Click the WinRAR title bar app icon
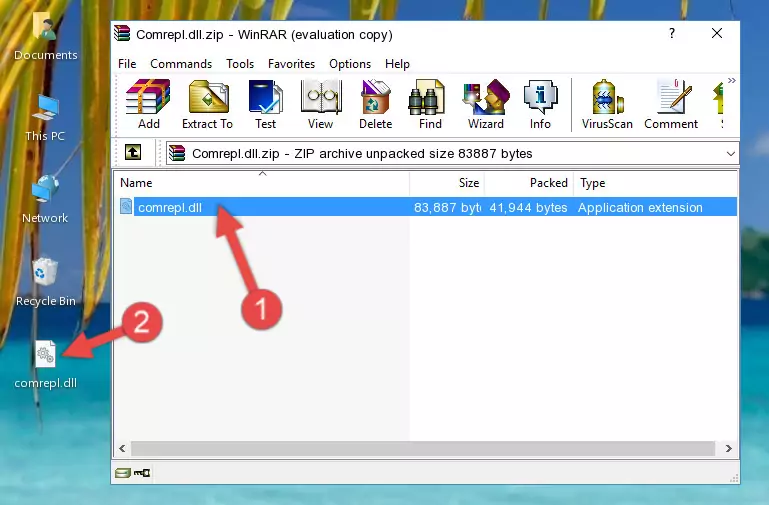 click(122, 34)
